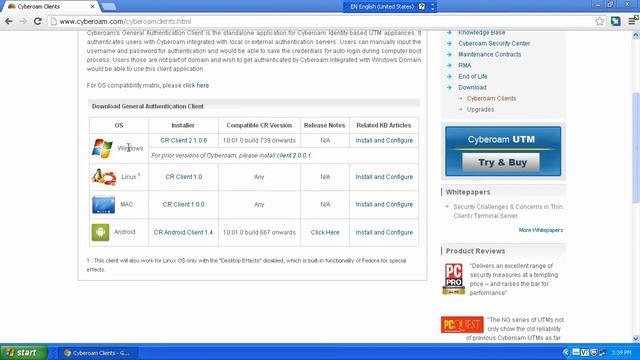The width and height of the screenshot is (640, 360).
Task: Open a new browser tab
Action: tap(108, 7)
